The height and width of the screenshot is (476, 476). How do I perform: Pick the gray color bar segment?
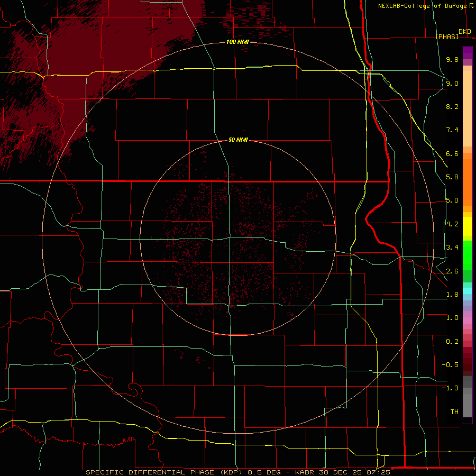pyautogui.click(x=467, y=406)
